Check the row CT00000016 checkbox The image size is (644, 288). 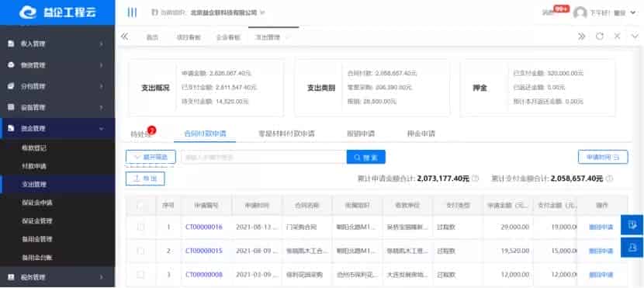140,227
